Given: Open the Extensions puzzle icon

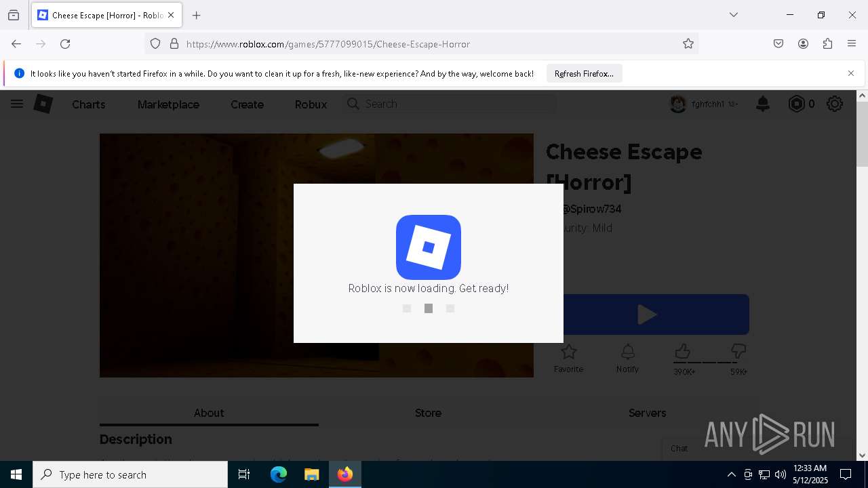Looking at the screenshot, I should point(827,44).
